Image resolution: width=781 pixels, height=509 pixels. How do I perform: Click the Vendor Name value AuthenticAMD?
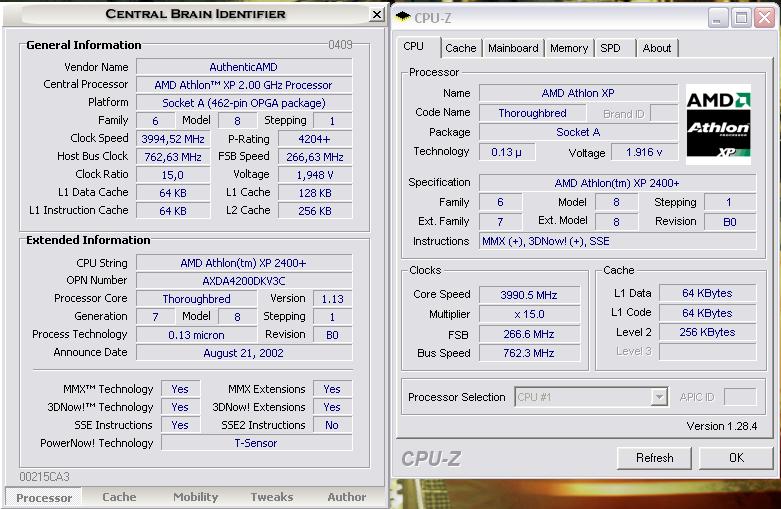pos(244,67)
